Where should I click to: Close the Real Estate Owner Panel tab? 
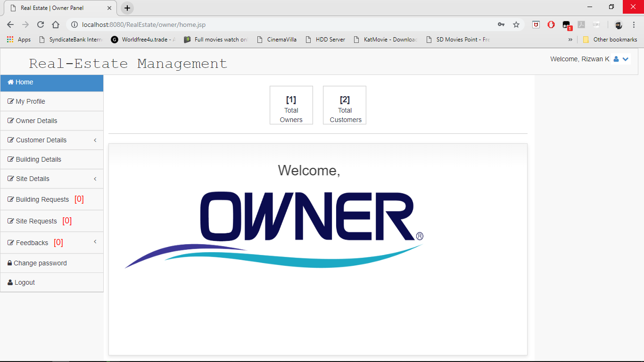tap(109, 8)
